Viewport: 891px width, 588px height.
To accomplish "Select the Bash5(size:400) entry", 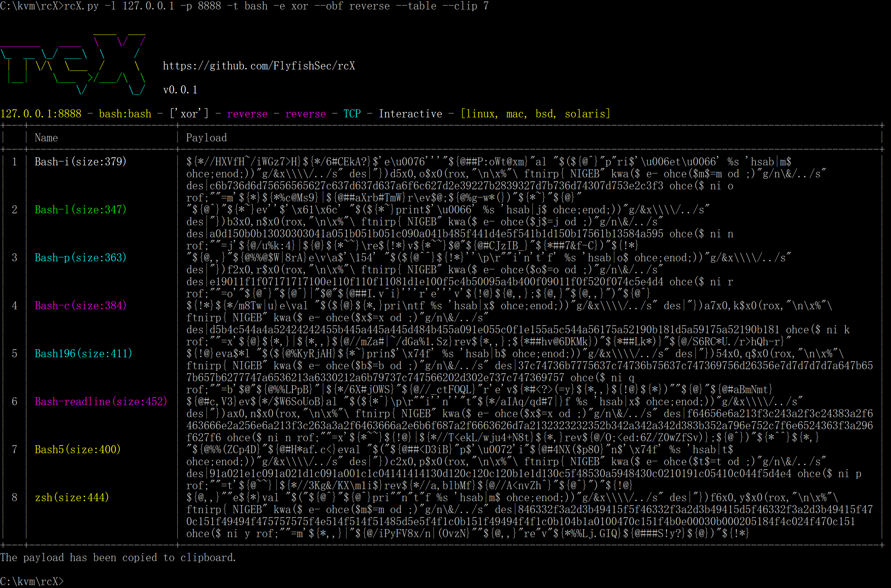I will [x=77, y=450].
